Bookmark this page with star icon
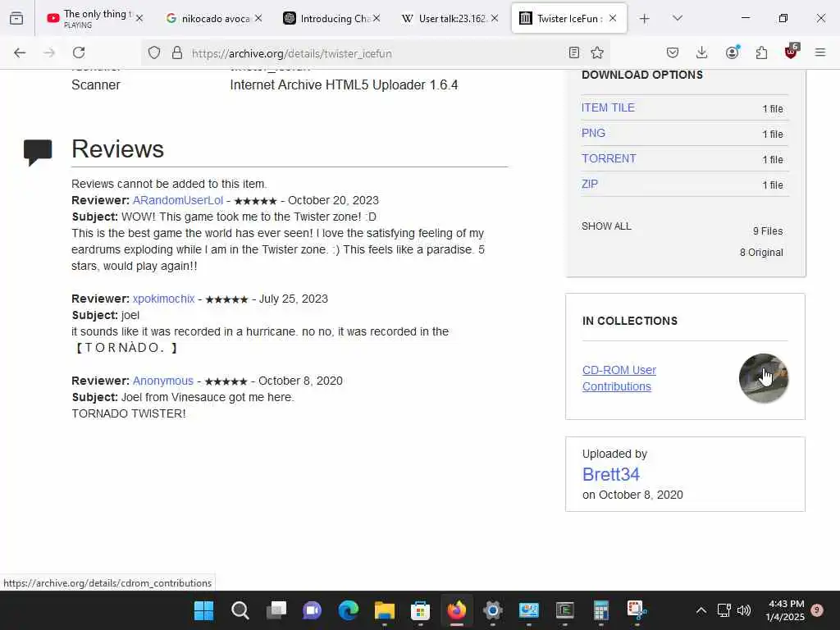Image resolution: width=840 pixels, height=630 pixels. 597,52
